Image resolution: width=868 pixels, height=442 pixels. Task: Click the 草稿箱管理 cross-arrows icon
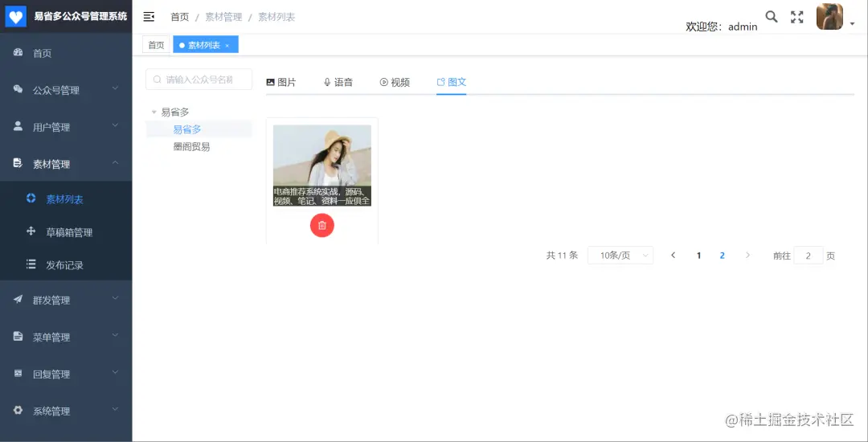click(x=31, y=231)
